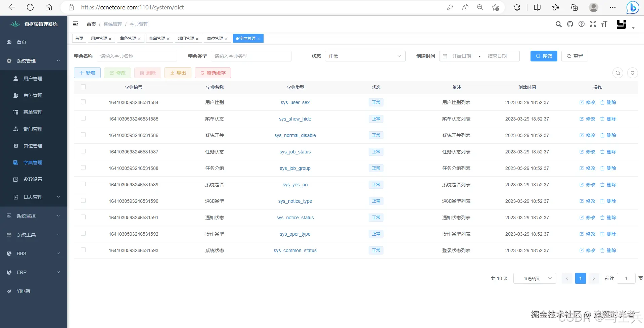Open the help question mark icon
The width and height of the screenshot is (644, 328).
coord(582,24)
